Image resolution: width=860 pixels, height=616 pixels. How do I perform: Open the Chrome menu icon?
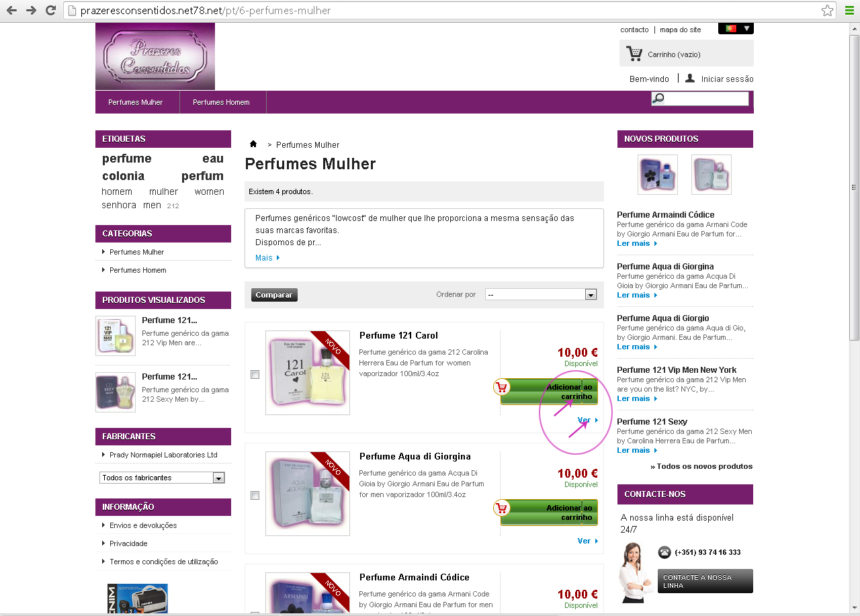tap(849, 11)
